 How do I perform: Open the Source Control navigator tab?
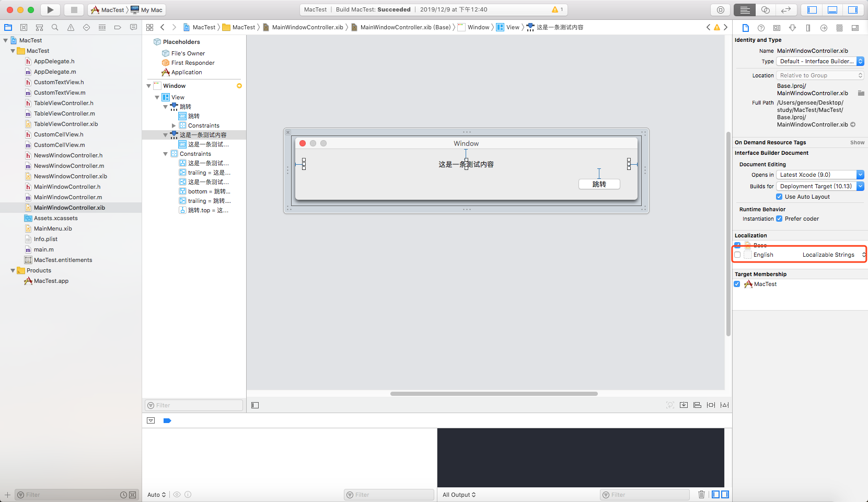pos(24,27)
